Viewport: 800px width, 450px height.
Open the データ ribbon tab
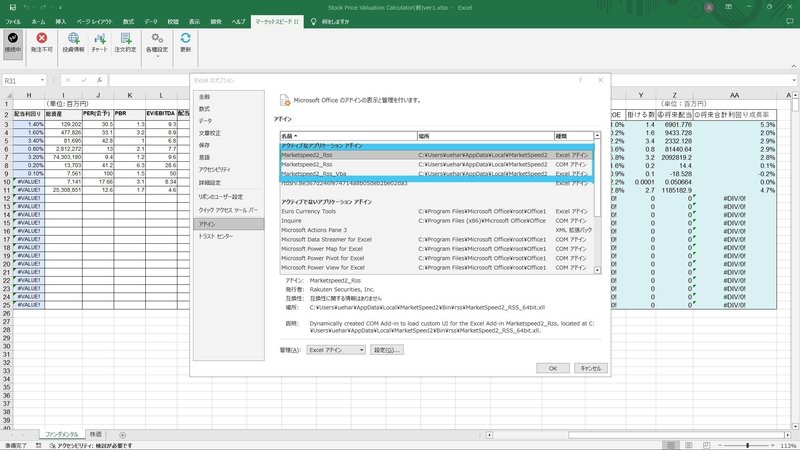coord(151,21)
